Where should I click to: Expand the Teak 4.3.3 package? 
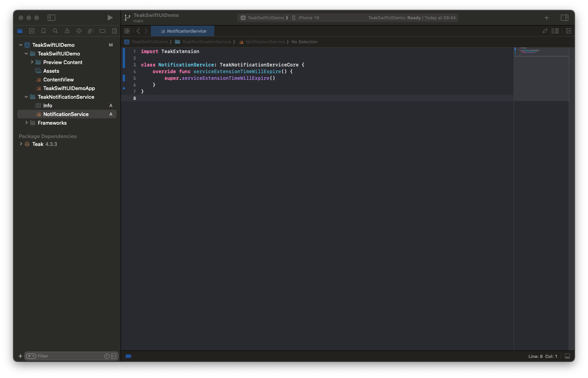[x=21, y=144]
